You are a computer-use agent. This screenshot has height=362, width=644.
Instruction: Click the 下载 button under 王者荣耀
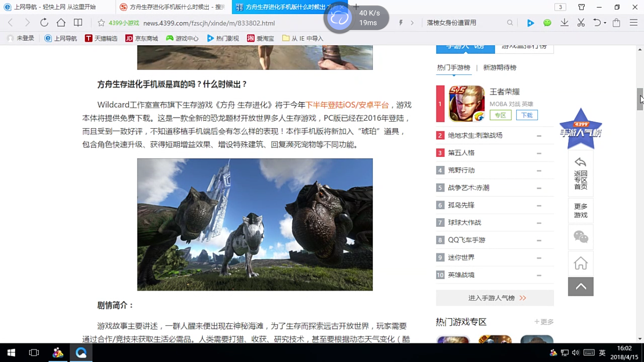coord(527,115)
